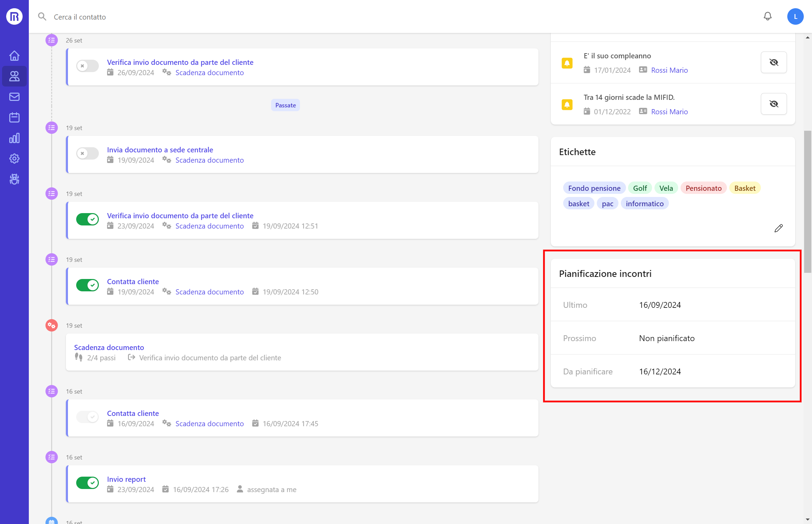
Task: Open the notifications bell
Action: pyautogui.click(x=768, y=16)
